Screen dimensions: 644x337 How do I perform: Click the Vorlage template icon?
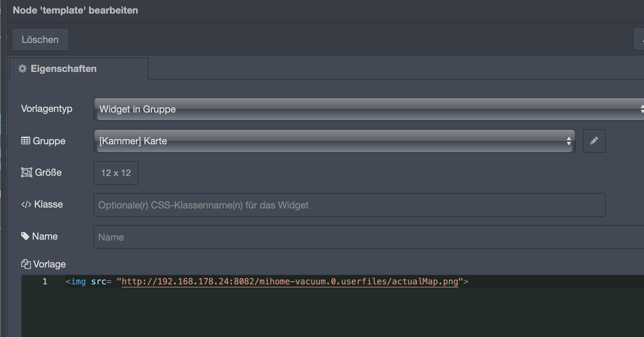pyautogui.click(x=26, y=264)
